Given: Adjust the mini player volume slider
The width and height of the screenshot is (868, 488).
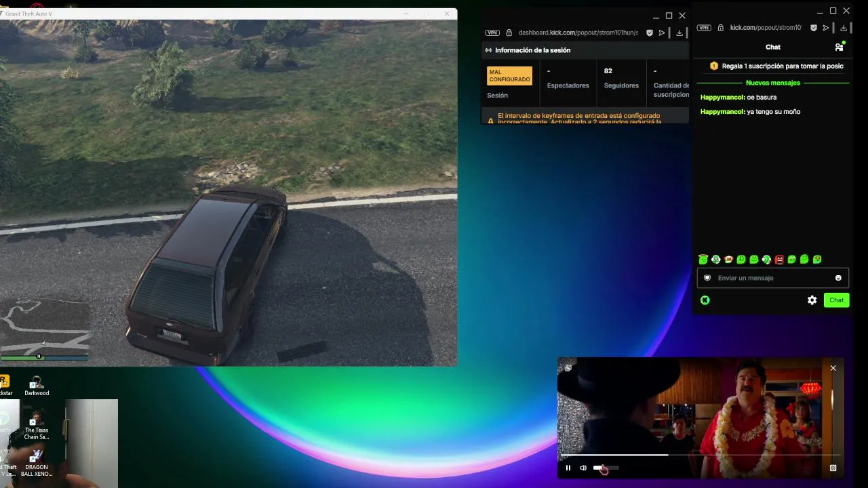Looking at the screenshot, I should pyautogui.click(x=606, y=468).
